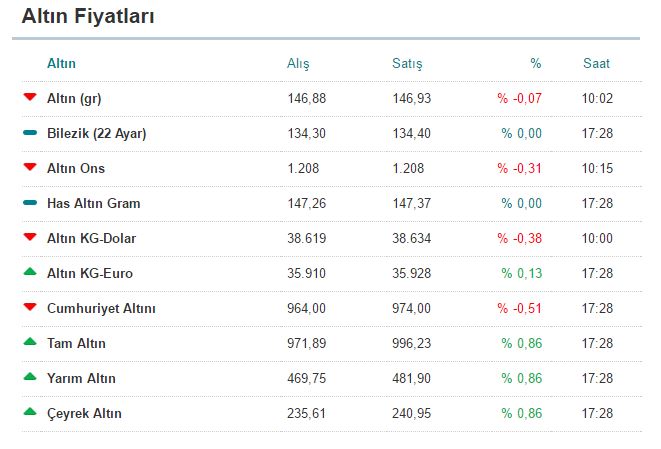Click the red down arrow beside Altın (gr)
This screenshot has height=449, width=661.
click(29, 97)
